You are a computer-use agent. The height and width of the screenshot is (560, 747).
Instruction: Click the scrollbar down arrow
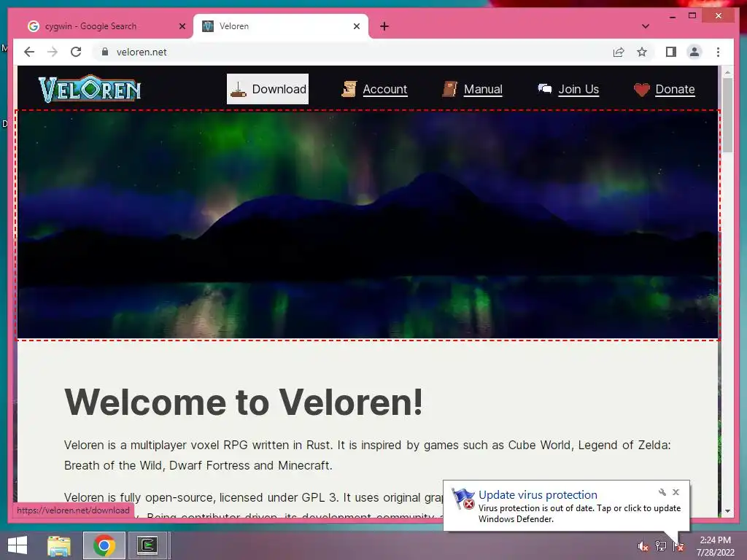click(x=727, y=511)
